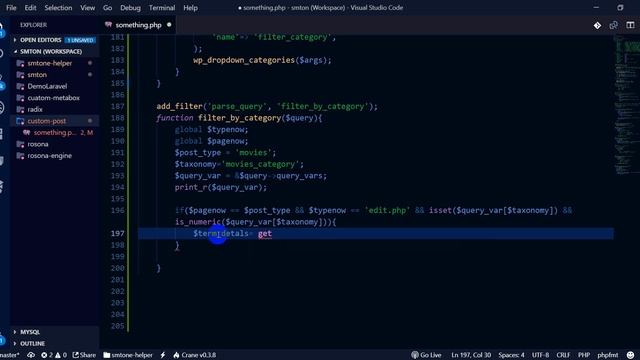The image size is (640, 360).
Task: Click the 'get' text on line 197
Action: (x=265, y=233)
